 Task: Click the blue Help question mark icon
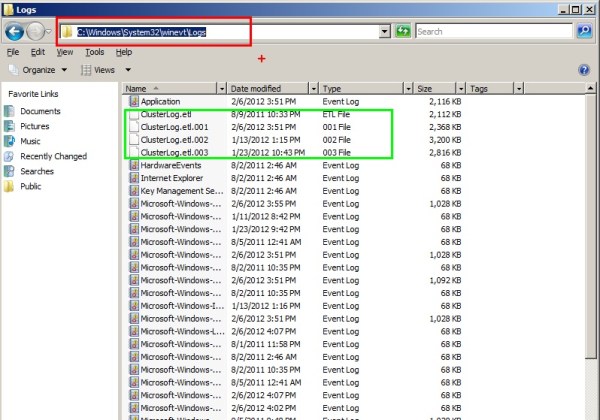coord(584,70)
